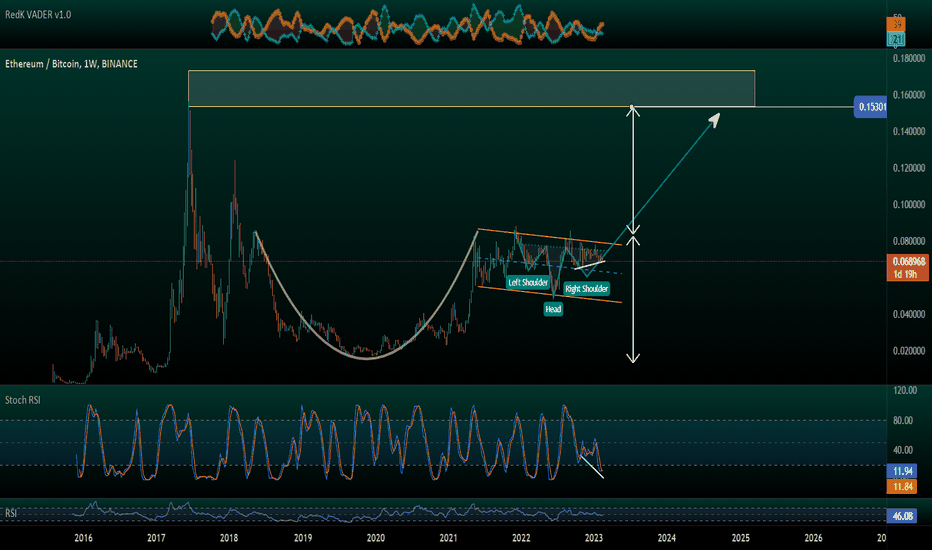932x550 pixels.
Task: Click the 2022 label on the time axis
Action: 521,538
